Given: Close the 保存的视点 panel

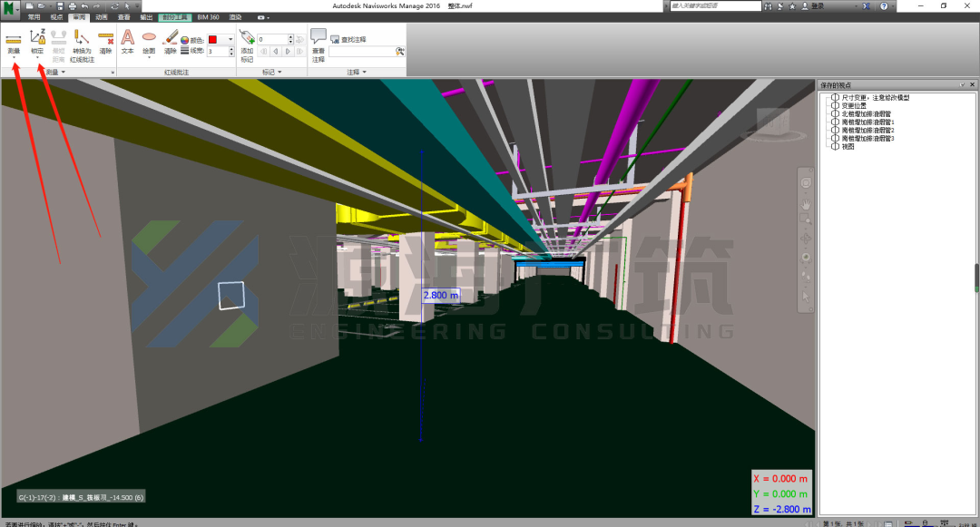Looking at the screenshot, I should tap(972, 85).
